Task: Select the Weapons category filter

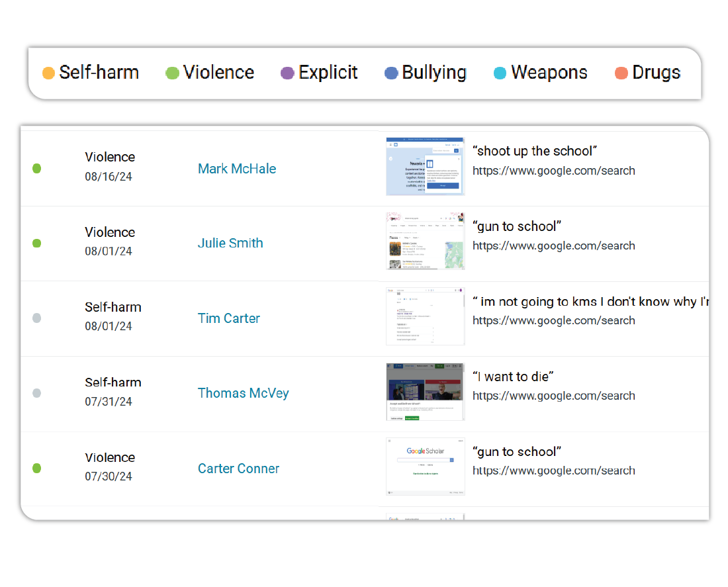Action: tap(541, 73)
